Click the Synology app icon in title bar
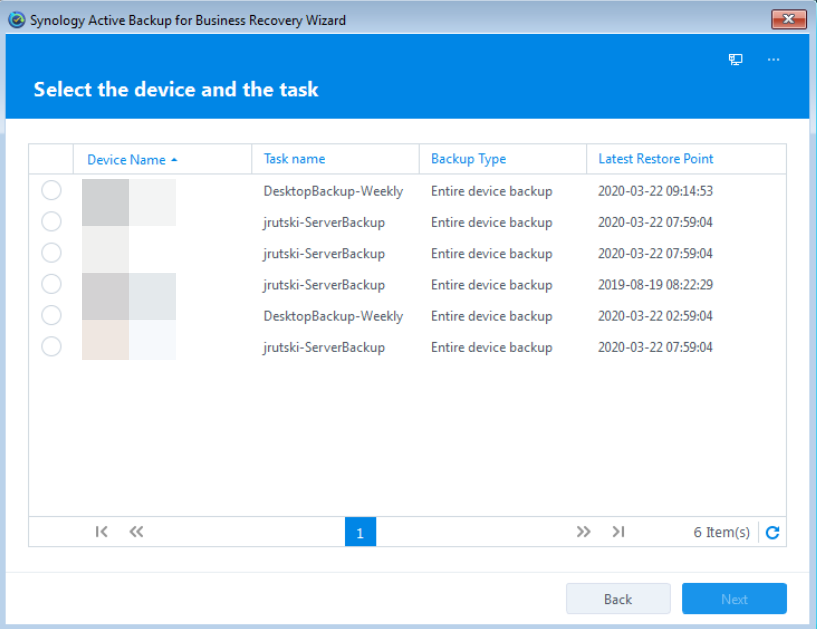Image resolution: width=817 pixels, height=629 pixels. [17, 20]
